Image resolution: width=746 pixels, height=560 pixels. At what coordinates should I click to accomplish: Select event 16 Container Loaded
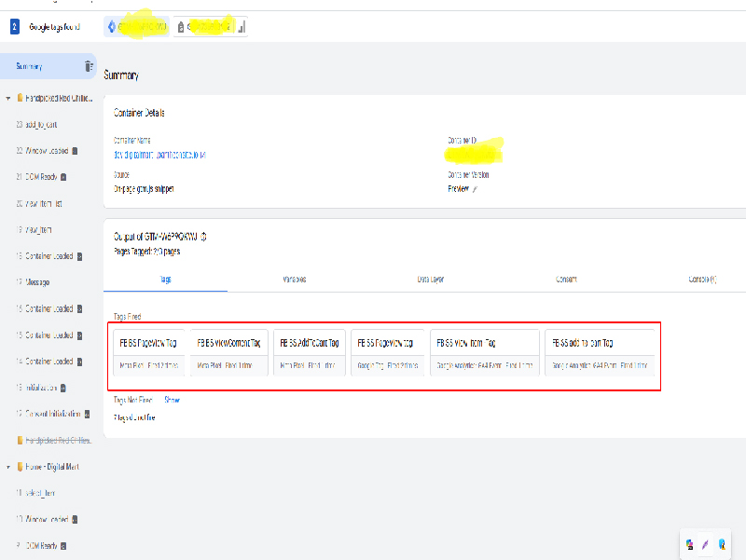point(45,308)
